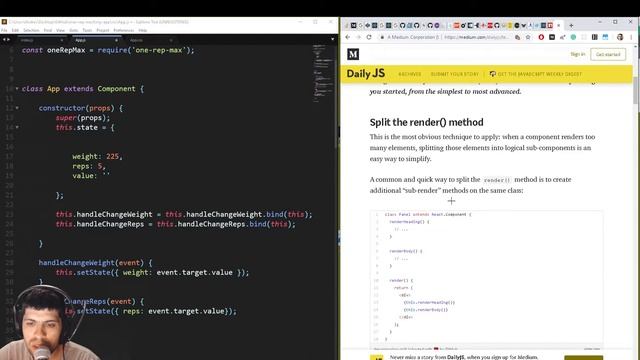Go forward in the Chrome browser
This screenshot has width=640, height=360.
click(x=358, y=37)
